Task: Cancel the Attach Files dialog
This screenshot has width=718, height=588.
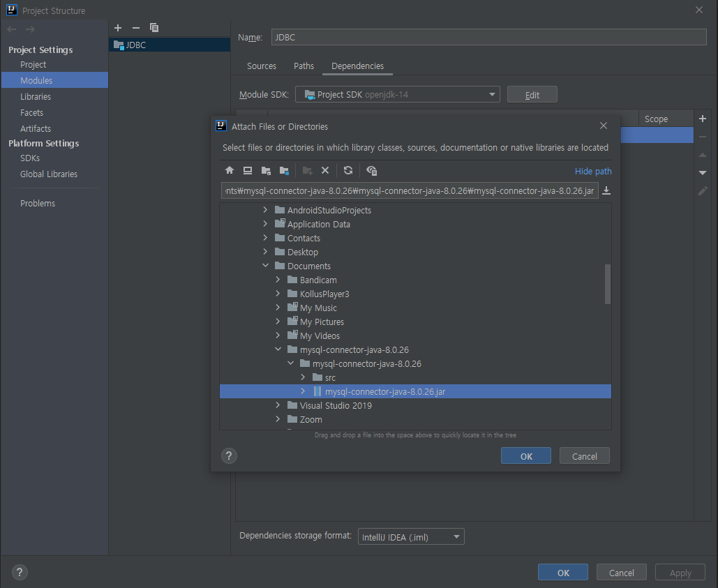Action: tap(584, 456)
